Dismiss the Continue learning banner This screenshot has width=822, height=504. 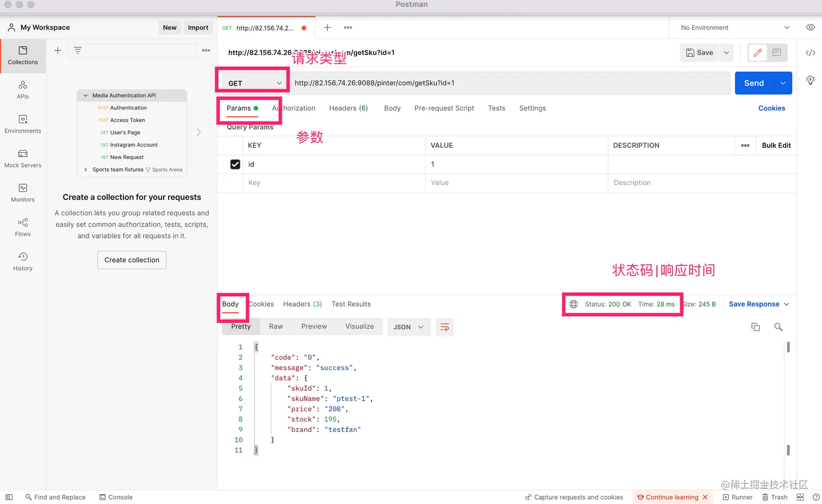[705, 497]
